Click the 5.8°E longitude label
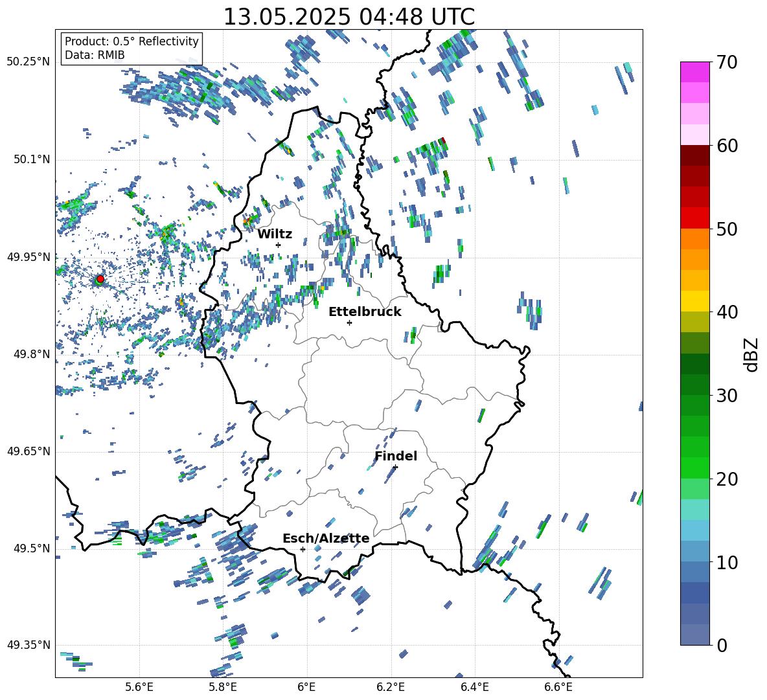The image size is (767, 700). click(223, 687)
